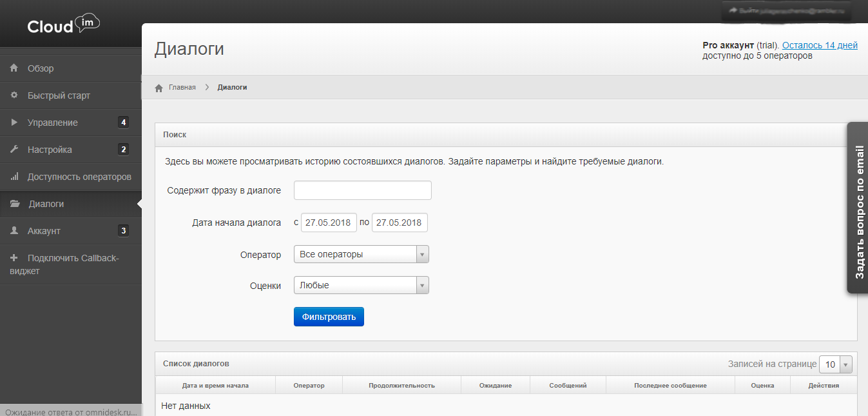Click the home icon in the breadcrumb
This screenshot has height=416, width=868.
pos(159,87)
